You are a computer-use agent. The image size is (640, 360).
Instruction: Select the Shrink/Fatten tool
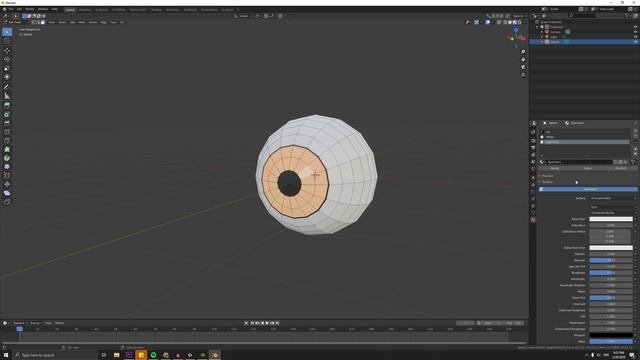pyautogui.click(x=7, y=184)
